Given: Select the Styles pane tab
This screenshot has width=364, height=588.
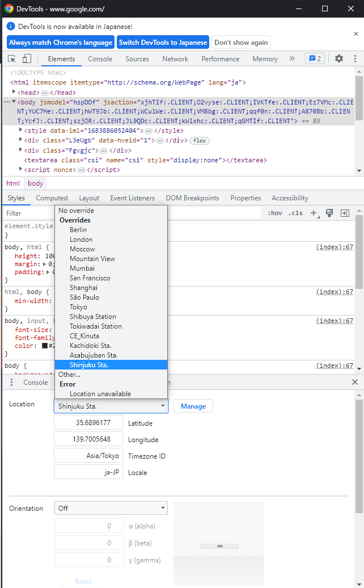Looking at the screenshot, I should tap(16, 198).
